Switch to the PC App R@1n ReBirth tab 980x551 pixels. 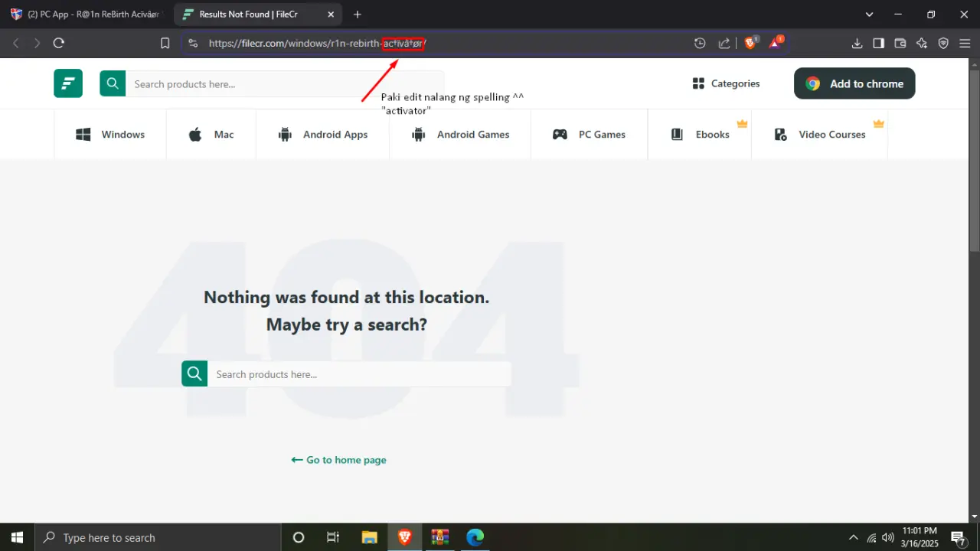coord(87,15)
